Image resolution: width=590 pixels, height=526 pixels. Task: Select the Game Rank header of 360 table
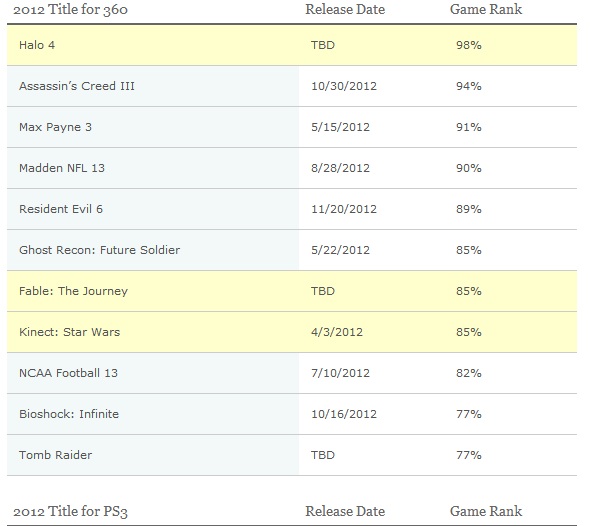486,9
